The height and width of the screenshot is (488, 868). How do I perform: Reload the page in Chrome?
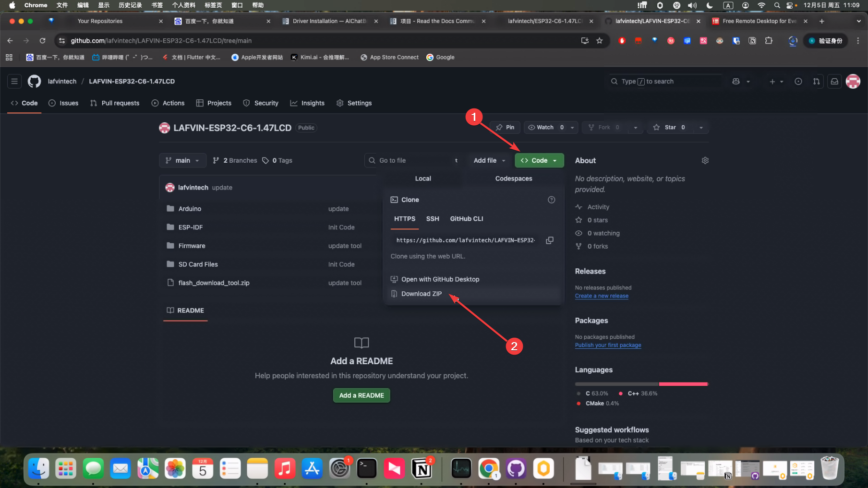tap(42, 41)
